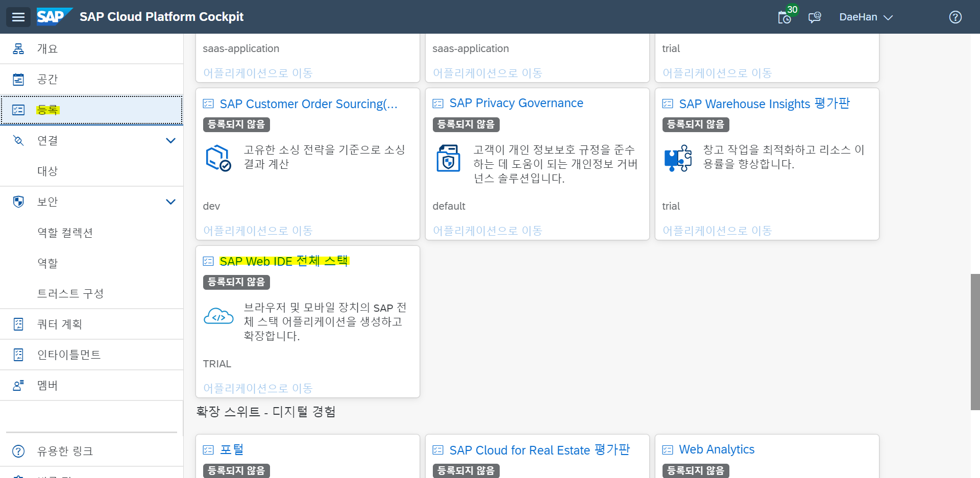Screen dimensions: 980x478
Task: Open SAP Cloud for Real Estate 평가판 title
Action: (540, 450)
